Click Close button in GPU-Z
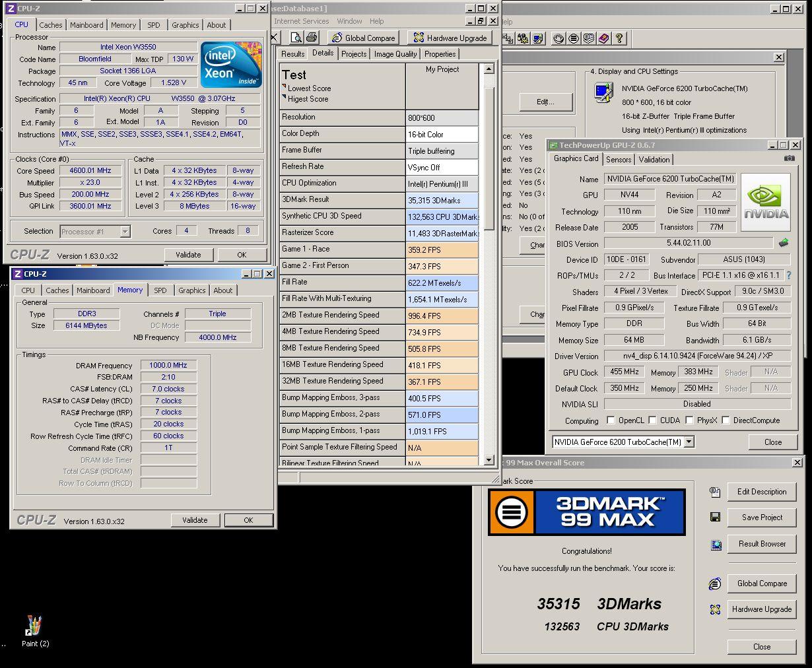The image size is (812, 668). (773, 442)
